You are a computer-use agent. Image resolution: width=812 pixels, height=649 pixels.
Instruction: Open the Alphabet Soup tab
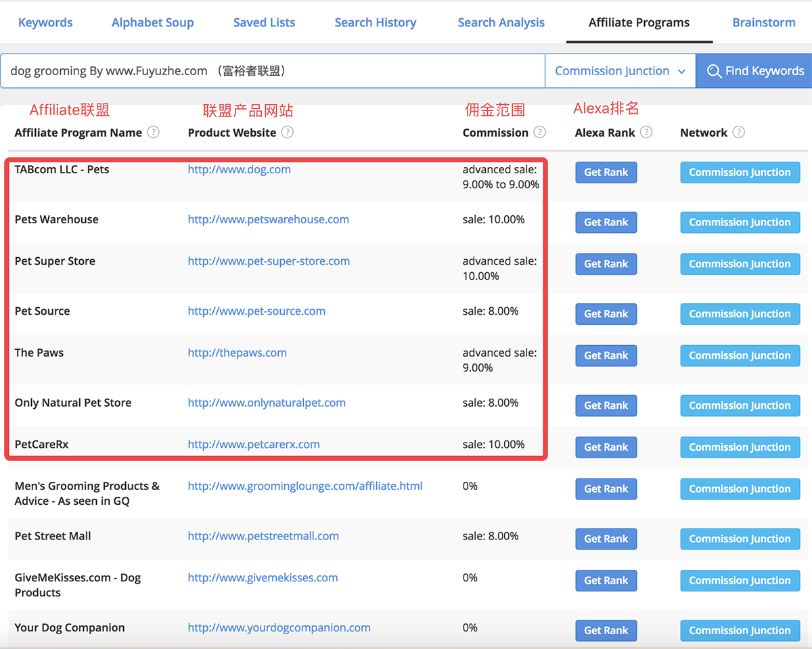tap(152, 22)
